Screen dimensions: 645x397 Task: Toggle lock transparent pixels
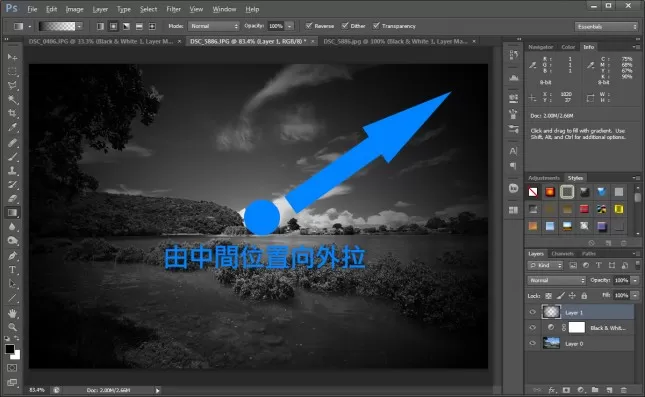pos(548,296)
